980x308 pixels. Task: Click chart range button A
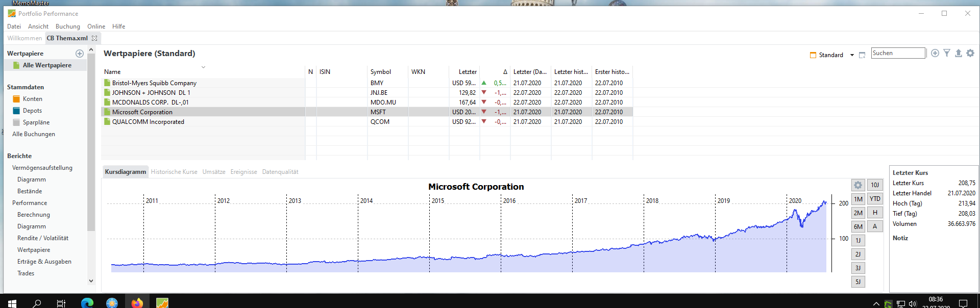(x=875, y=226)
